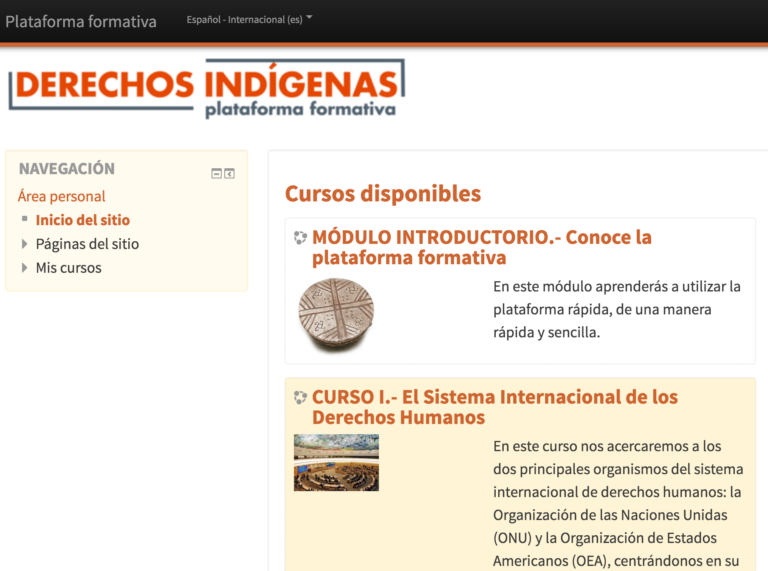Go to Área personal
The height and width of the screenshot is (571, 768).
tap(61, 196)
